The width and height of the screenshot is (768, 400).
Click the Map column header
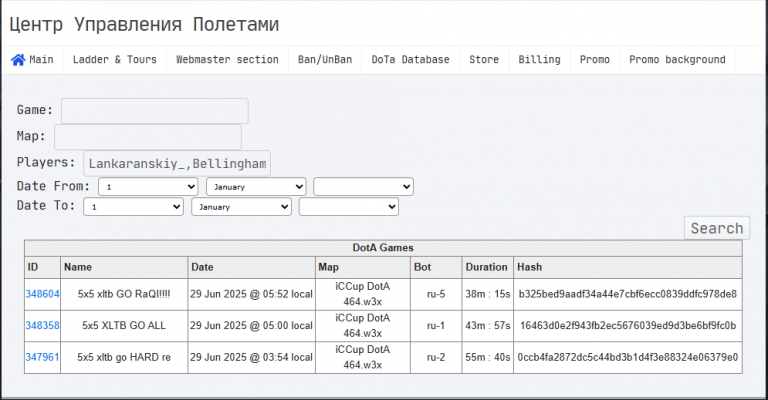coord(362,267)
